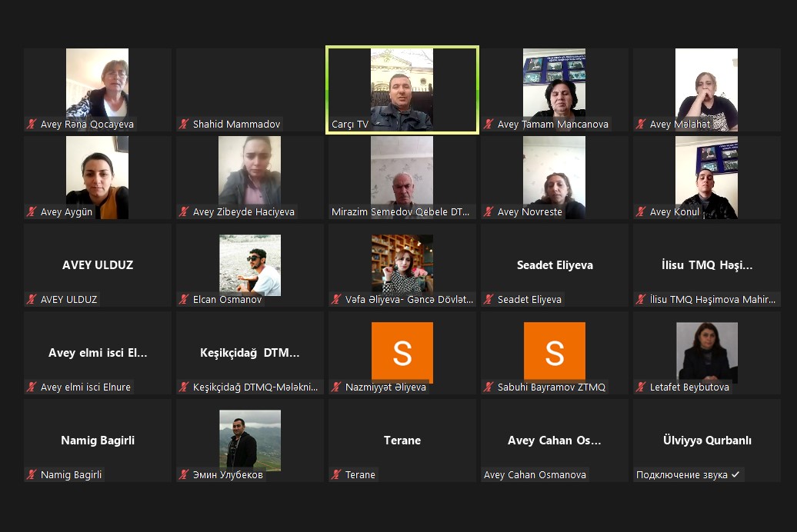Viewport: 797px width, 532px height.
Task: Select Avey Tamam Mancanova's video feed
Action: 554,90
